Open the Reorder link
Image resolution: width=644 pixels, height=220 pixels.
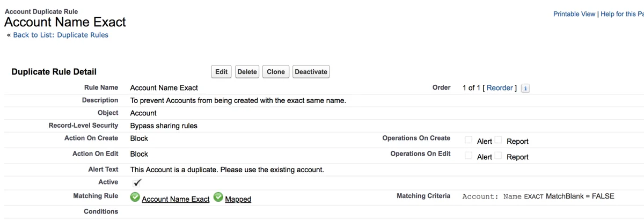500,88
